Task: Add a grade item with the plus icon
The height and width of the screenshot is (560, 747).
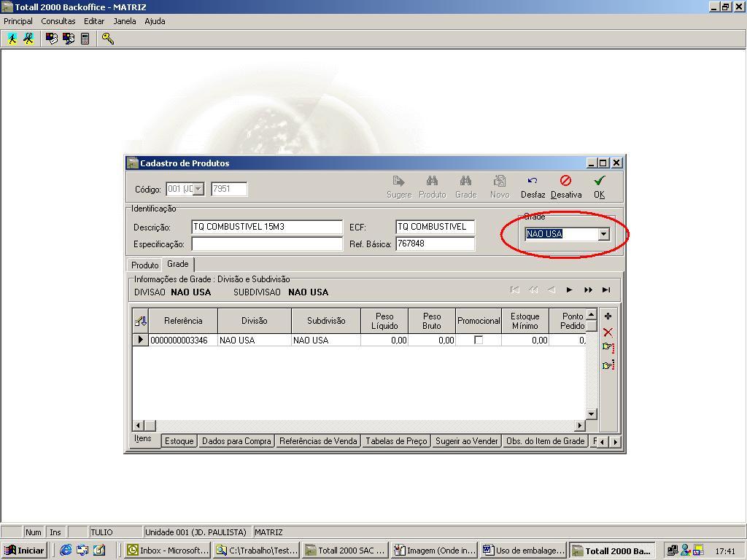Action: coord(608,316)
